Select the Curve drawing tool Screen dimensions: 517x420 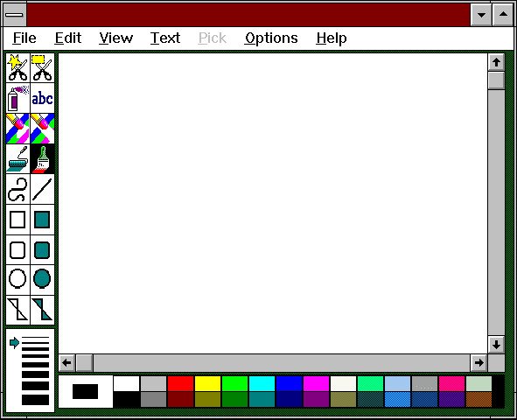pyautogui.click(x=17, y=189)
